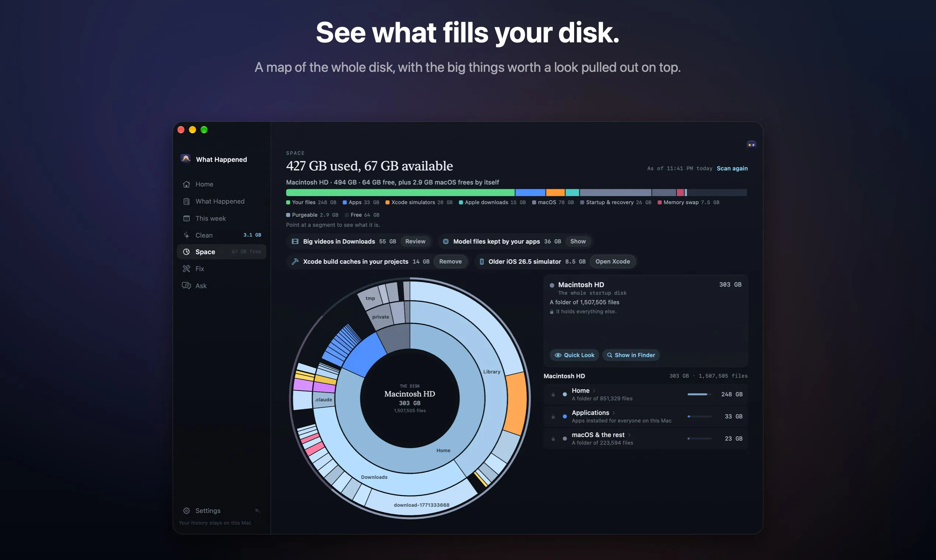Image resolution: width=936 pixels, height=560 pixels.
Task: Open Home from the sidebar
Action: pyautogui.click(x=221, y=184)
